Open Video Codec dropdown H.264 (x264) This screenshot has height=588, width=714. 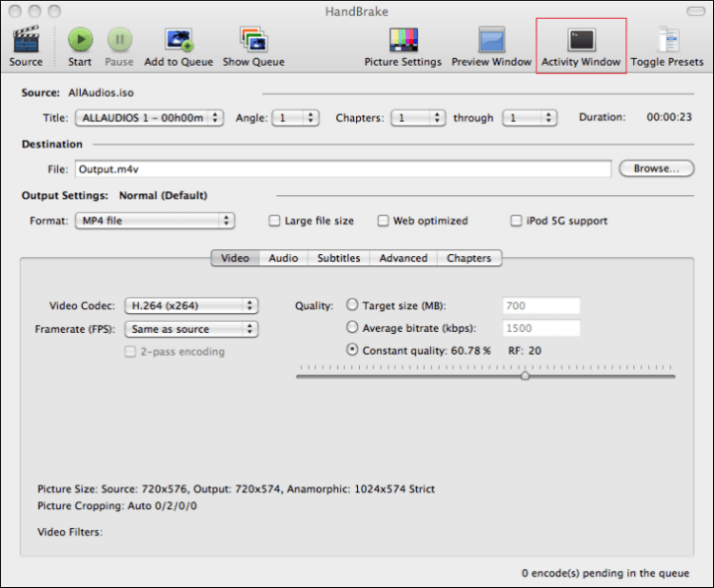pyautogui.click(x=191, y=305)
